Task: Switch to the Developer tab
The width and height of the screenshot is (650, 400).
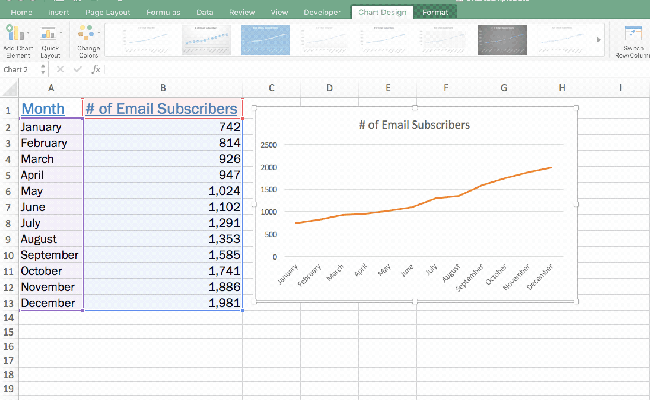Action: (x=322, y=12)
